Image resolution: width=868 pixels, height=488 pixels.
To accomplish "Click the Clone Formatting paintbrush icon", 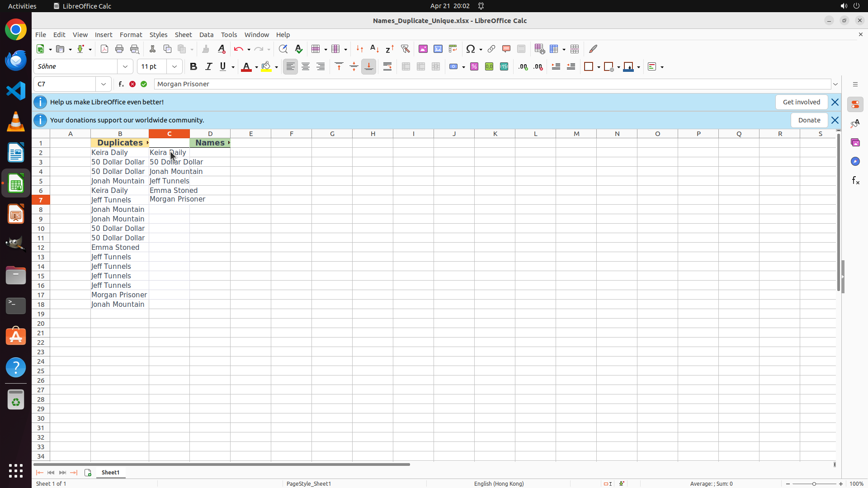I will tap(206, 49).
